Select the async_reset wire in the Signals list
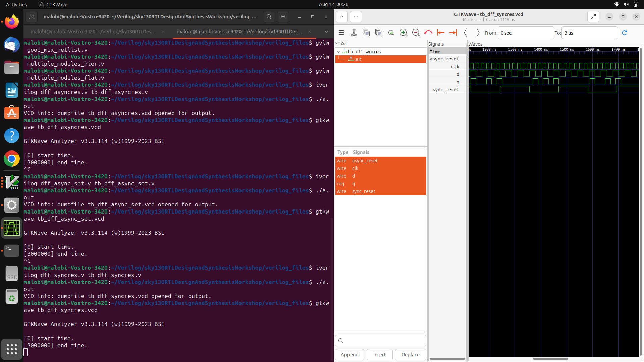 365,161
